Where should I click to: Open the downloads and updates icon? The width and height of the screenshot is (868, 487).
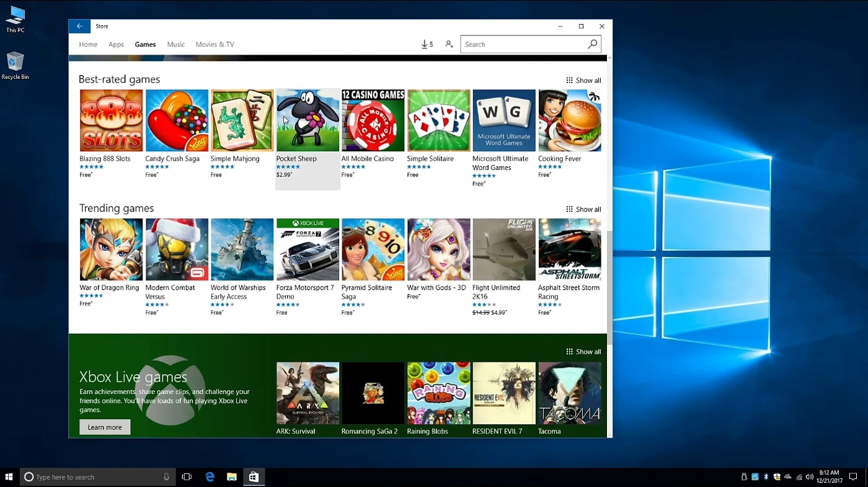(427, 44)
